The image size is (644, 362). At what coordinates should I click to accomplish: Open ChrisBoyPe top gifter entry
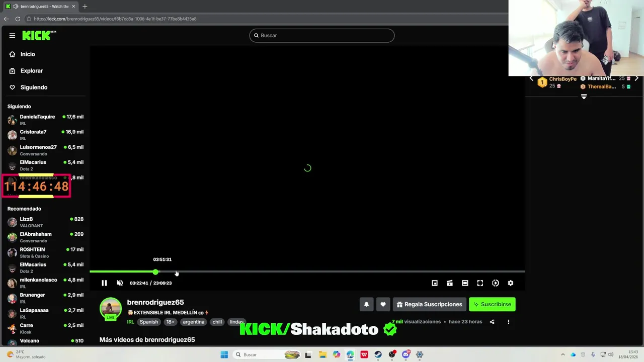coord(556,82)
